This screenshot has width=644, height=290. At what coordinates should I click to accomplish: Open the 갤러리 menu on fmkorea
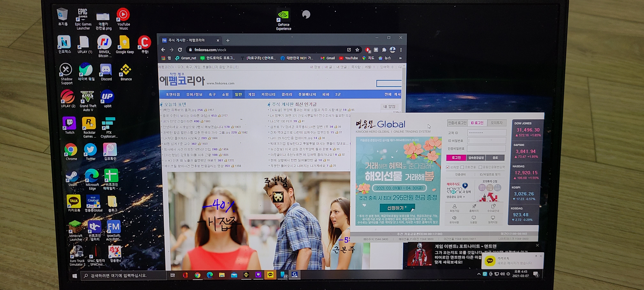coord(287,95)
